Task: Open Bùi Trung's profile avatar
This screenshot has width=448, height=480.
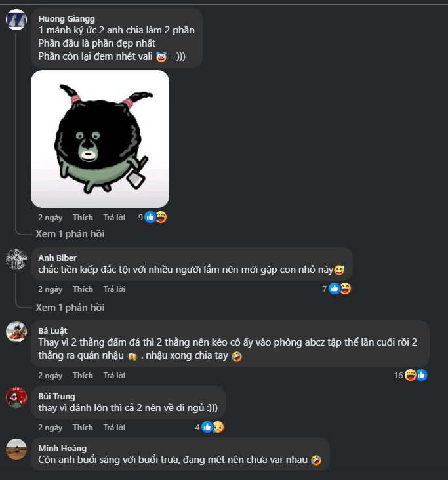Action: tap(16, 397)
